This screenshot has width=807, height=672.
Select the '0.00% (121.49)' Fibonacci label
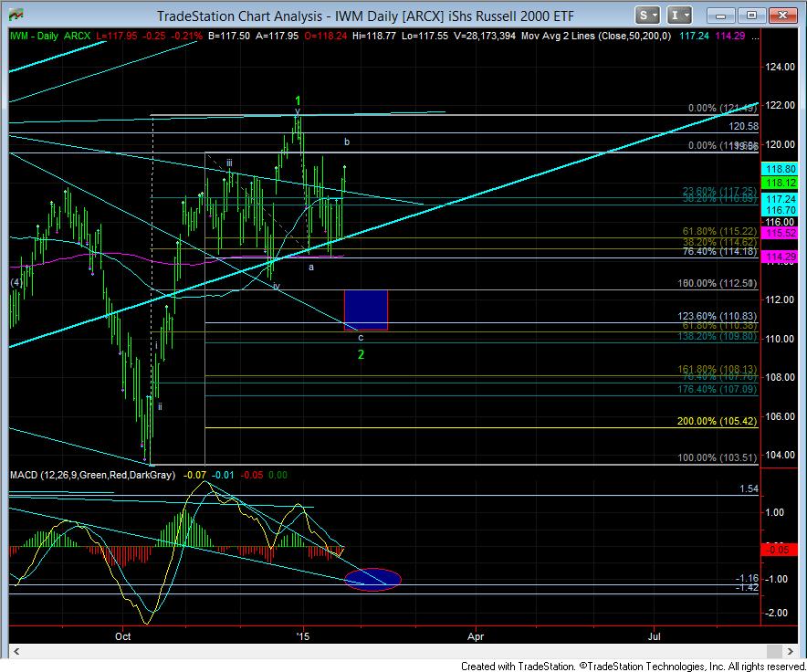(723, 108)
